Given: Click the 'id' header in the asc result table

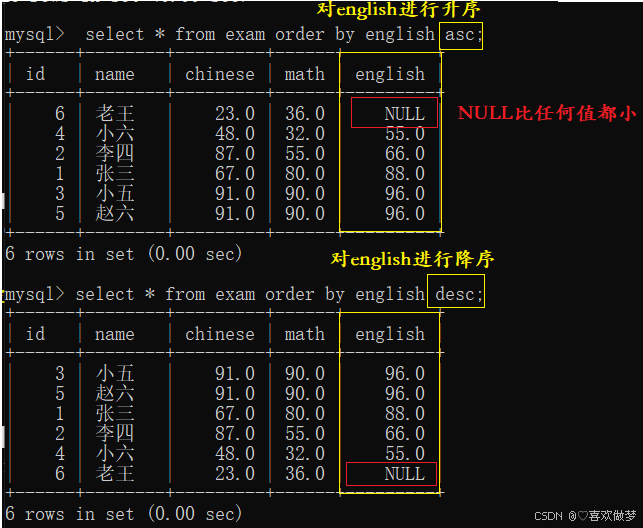Looking at the screenshot, I should tap(35, 74).
